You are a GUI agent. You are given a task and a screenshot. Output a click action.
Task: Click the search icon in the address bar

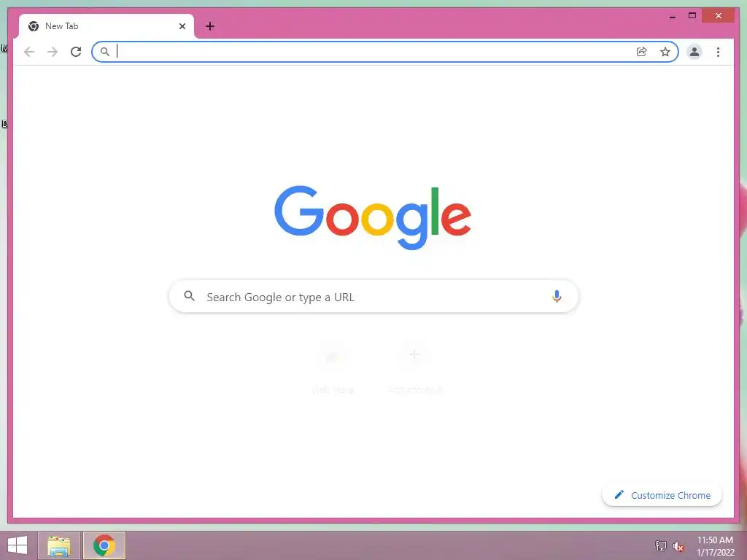pos(105,52)
